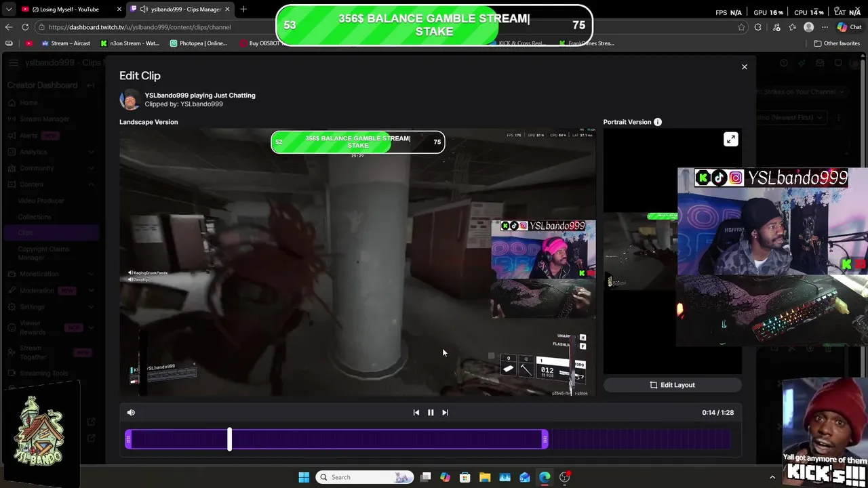Reload the current page
868x488 pixels.
click(25, 27)
